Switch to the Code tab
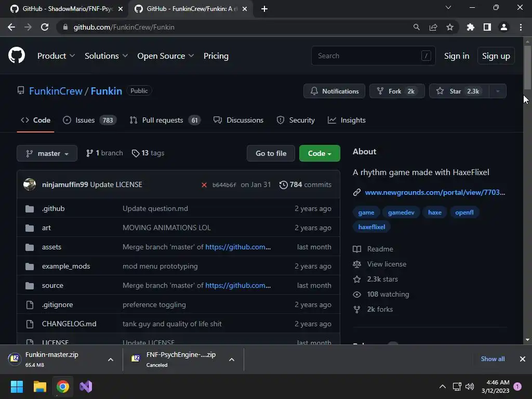 [x=36, y=120]
